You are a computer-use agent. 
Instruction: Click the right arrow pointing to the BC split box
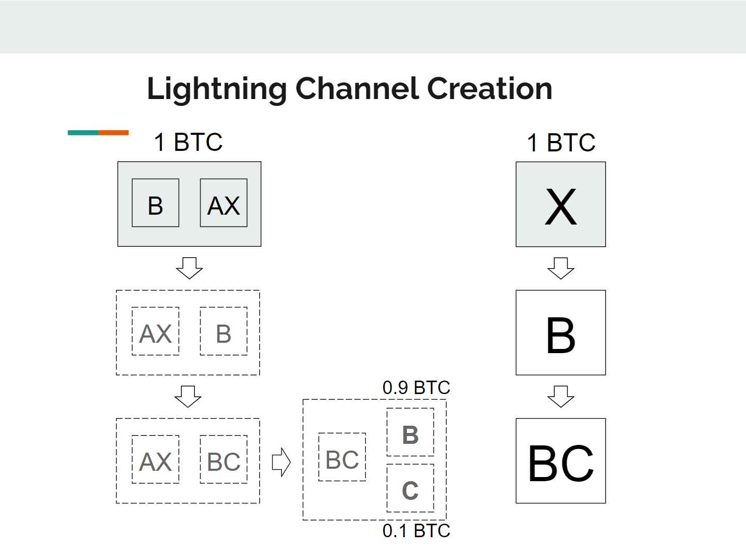(281, 462)
